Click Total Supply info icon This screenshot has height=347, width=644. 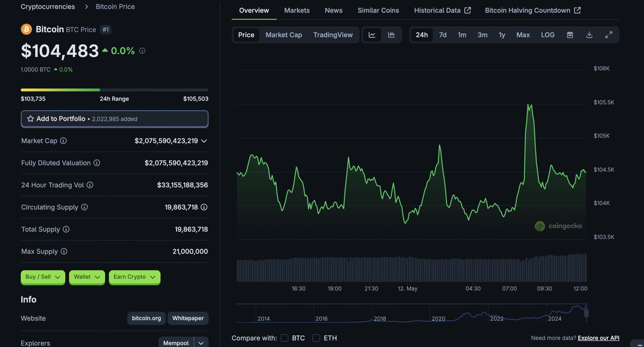coord(66,229)
